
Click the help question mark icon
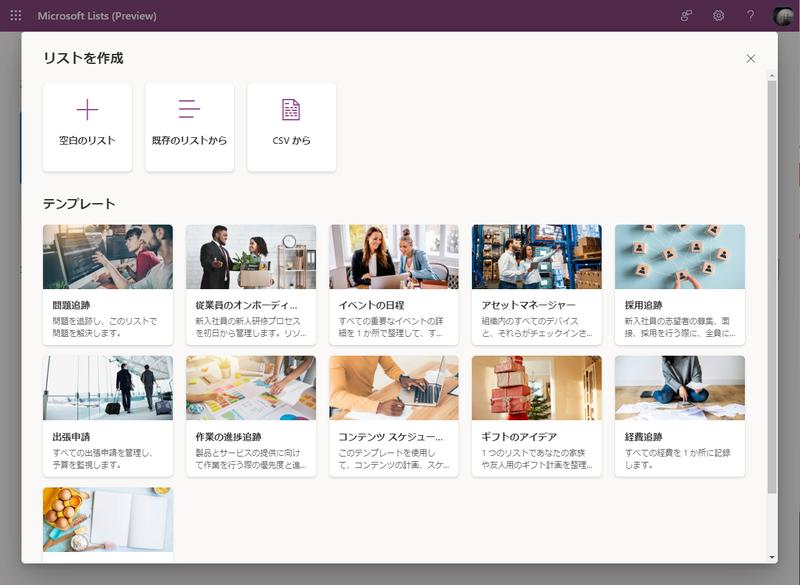[x=750, y=16]
